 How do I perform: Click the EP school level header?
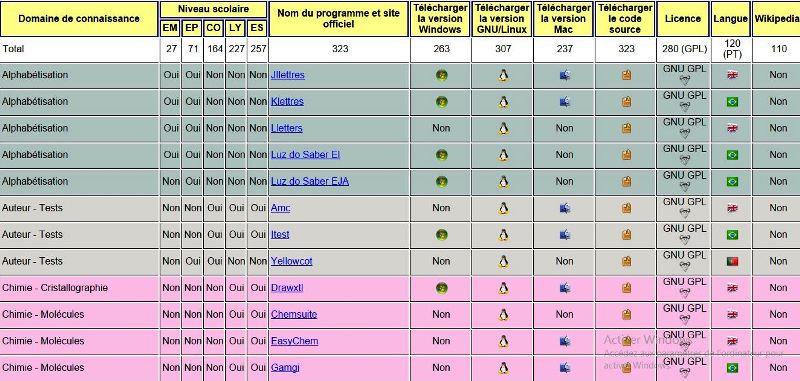point(192,28)
